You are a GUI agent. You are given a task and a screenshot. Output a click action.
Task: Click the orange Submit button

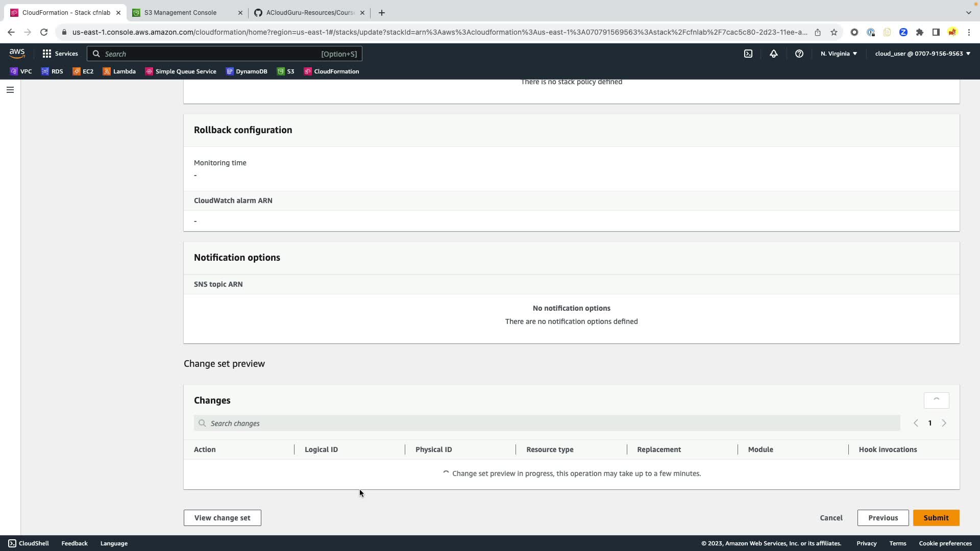[x=936, y=517]
